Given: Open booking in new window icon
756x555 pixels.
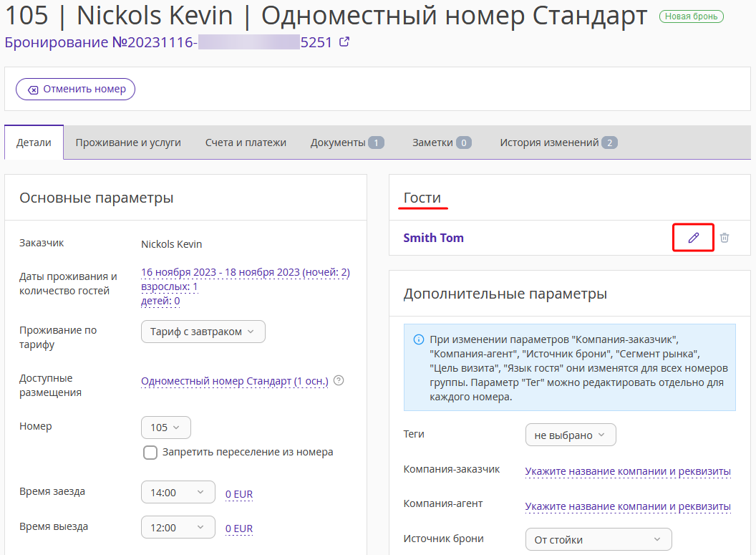Looking at the screenshot, I should pos(344,42).
